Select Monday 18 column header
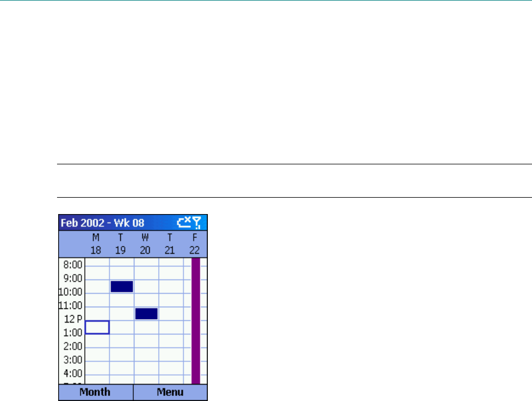 (x=96, y=244)
